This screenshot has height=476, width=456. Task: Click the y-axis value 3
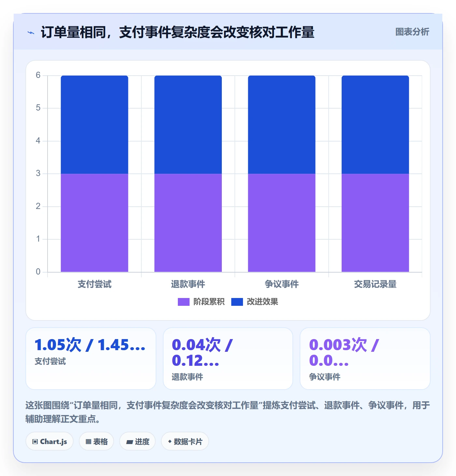[x=38, y=173]
